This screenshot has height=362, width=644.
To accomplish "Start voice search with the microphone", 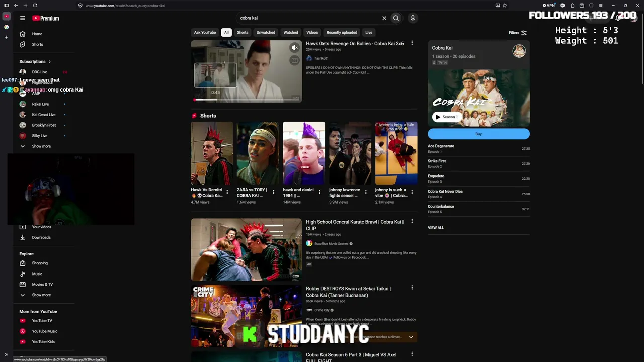I will pyautogui.click(x=413, y=18).
